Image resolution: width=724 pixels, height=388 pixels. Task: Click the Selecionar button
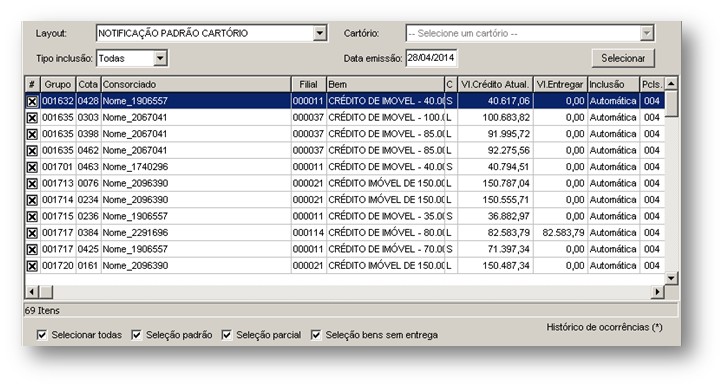click(623, 58)
